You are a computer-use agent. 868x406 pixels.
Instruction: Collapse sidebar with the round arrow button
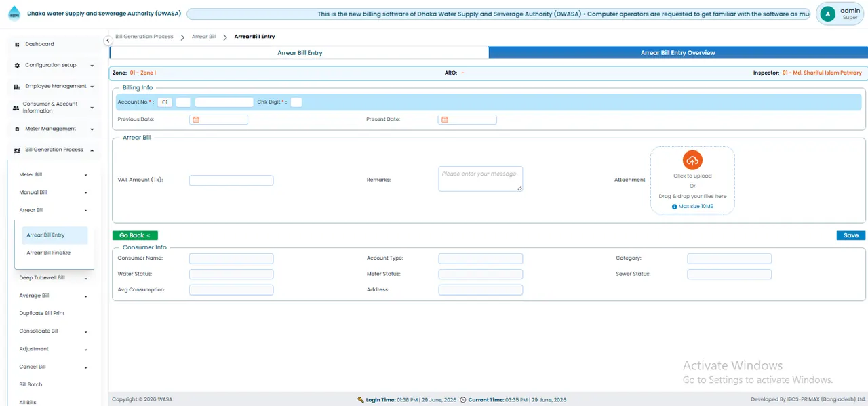[108, 41]
